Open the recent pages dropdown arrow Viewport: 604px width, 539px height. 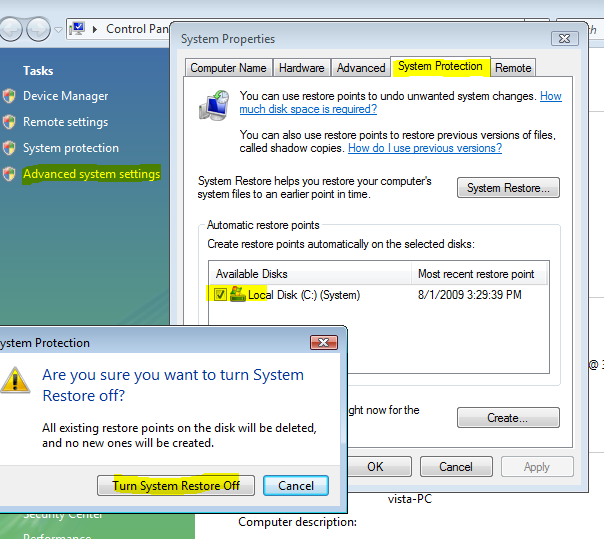click(x=58, y=29)
